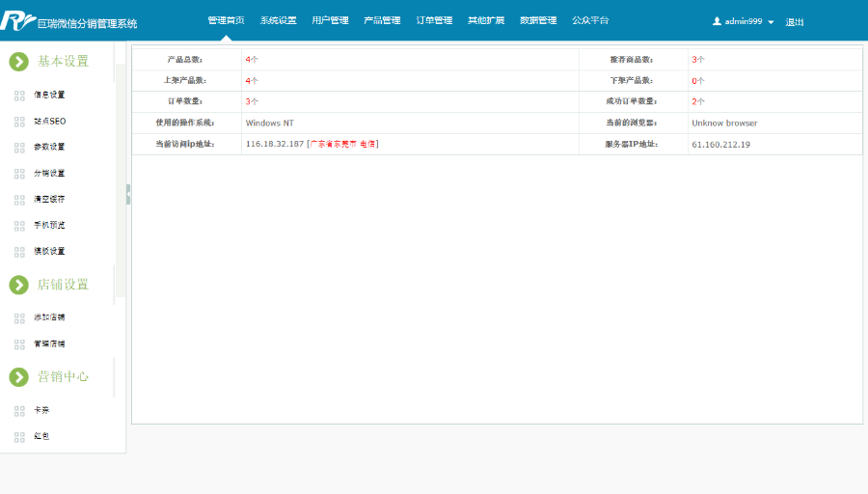The width and height of the screenshot is (868, 494).
Task: Open the 产品管理 nav menu
Action: coord(382,20)
